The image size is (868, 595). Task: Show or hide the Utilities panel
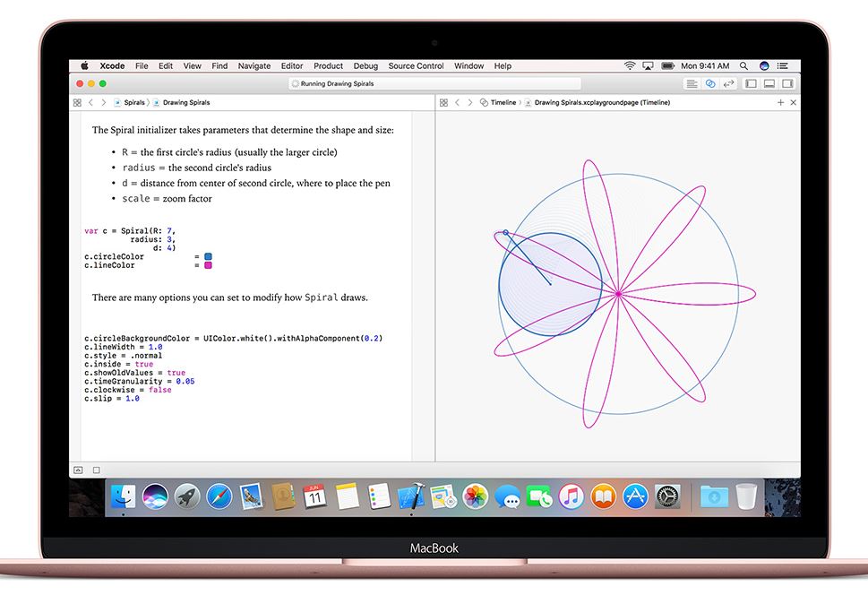[787, 83]
